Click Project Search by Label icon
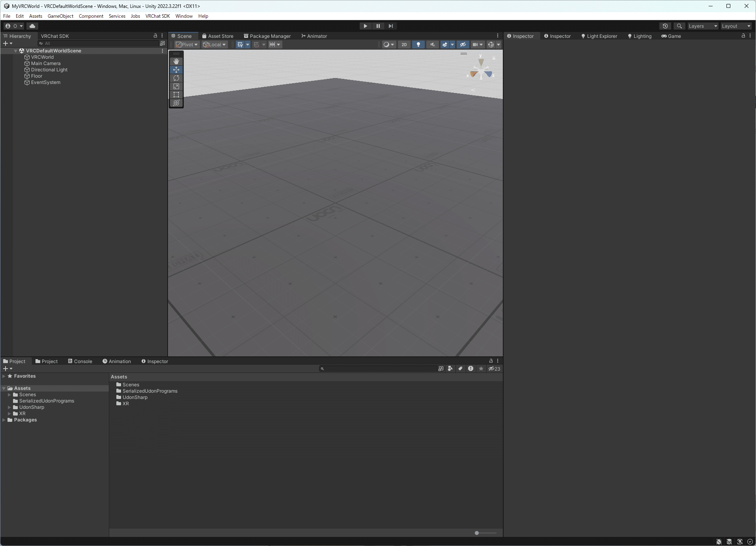This screenshot has height=546, width=756. (461, 369)
